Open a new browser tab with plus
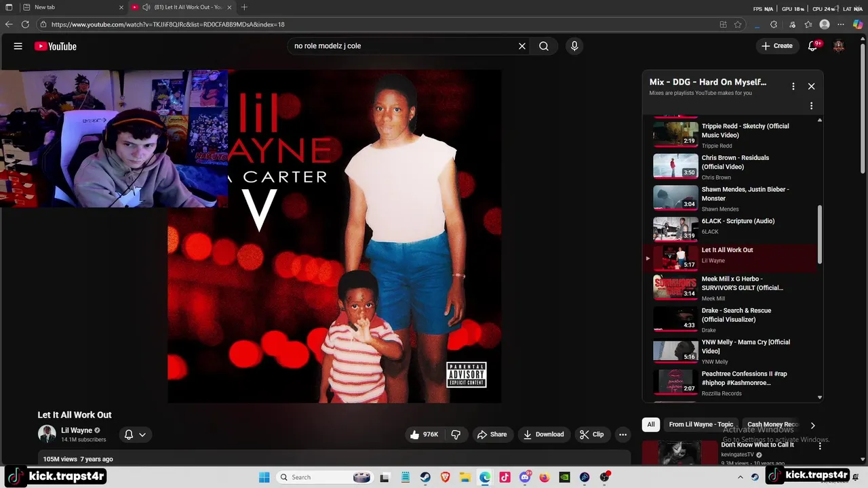 [x=244, y=7]
